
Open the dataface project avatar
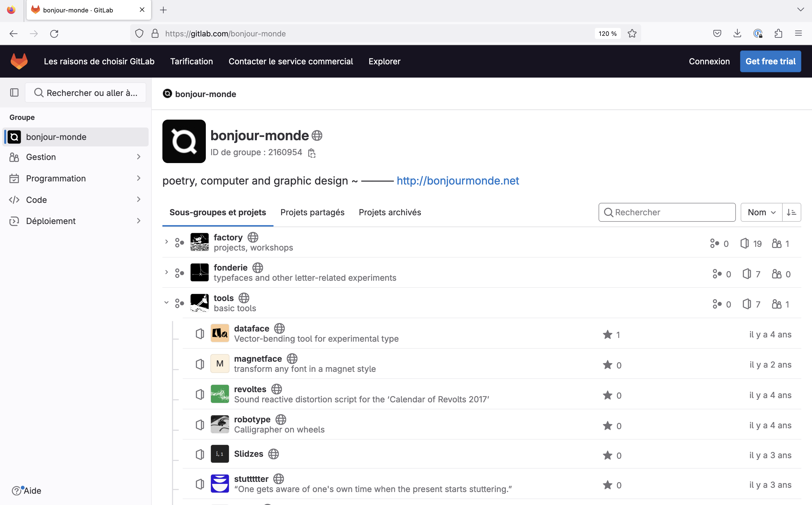tap(220, 333)
